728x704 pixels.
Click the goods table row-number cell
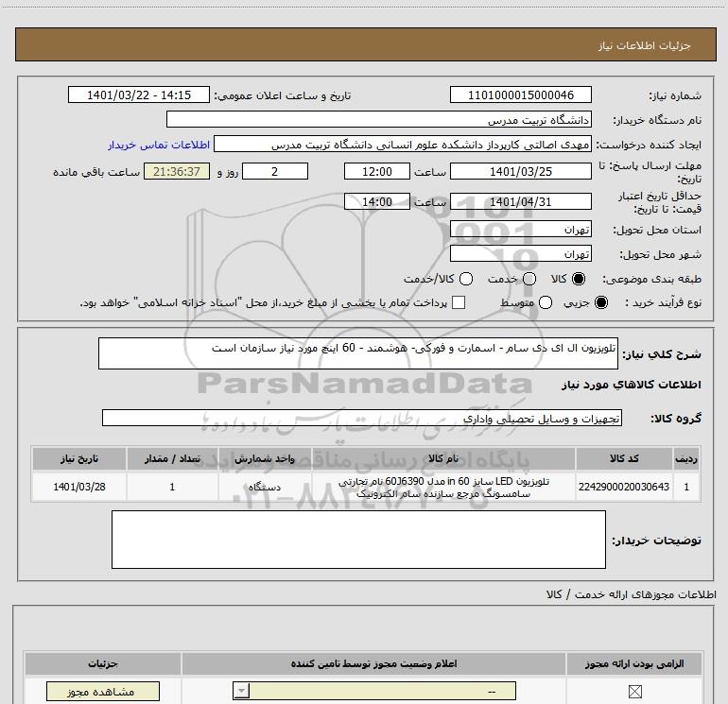(686, 487)
